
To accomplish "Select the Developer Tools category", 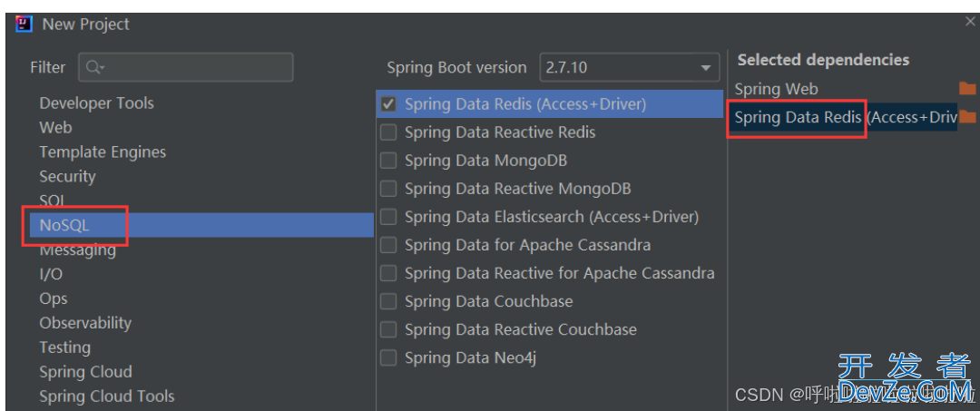I will pyautogui.click(x=97, y=103).
